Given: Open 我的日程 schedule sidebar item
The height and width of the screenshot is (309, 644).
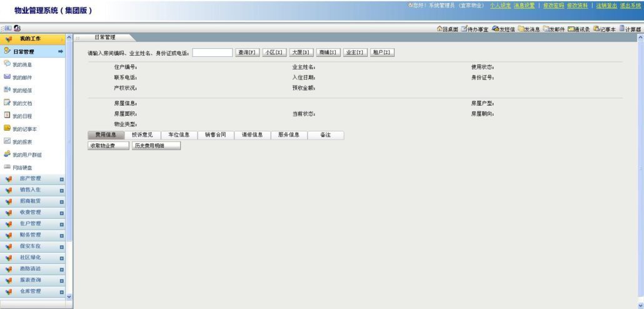Looking at the screenshot, I should pyautogui.click(x=18, y=116).
